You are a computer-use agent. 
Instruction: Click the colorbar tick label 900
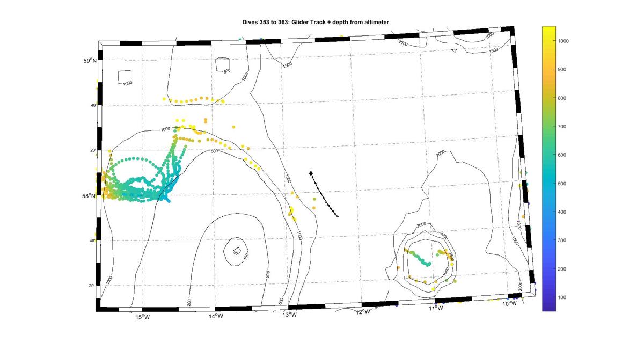pyautogui.click(x=562, y=69)
